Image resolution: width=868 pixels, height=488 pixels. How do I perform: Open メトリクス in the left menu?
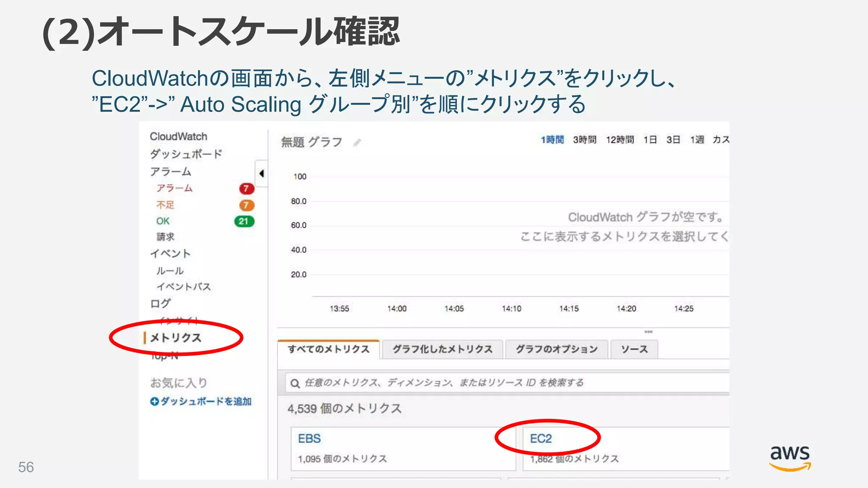(175, 338)
